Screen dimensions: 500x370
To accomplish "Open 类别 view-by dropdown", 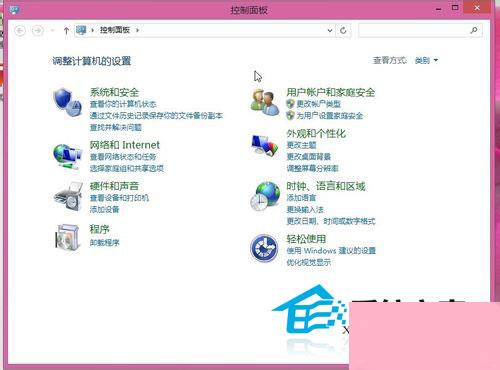I will (426, 61).
